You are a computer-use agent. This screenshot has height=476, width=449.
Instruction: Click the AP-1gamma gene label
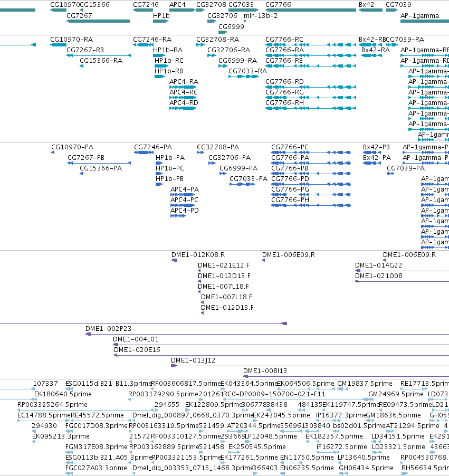[x=419, y=16]
